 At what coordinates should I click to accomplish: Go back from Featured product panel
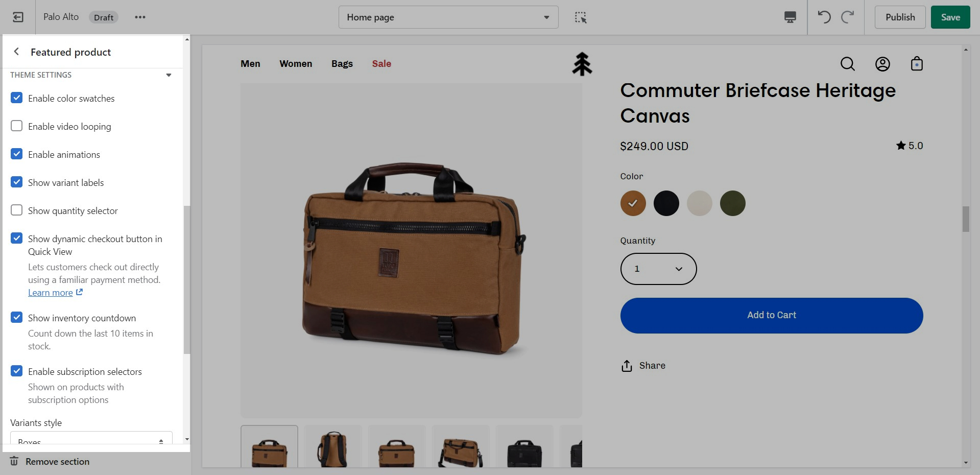click(x=16, y=52)
